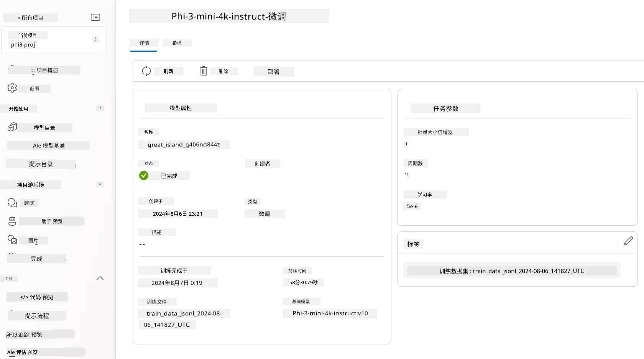Click the 训练数据集 tag chip

point(512,271)
